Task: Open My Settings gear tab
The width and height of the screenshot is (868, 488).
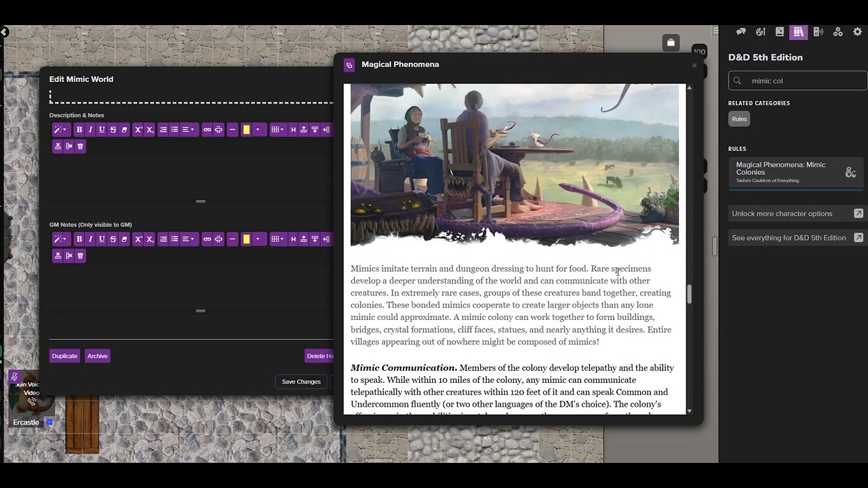Action: (x=857, y=32)
